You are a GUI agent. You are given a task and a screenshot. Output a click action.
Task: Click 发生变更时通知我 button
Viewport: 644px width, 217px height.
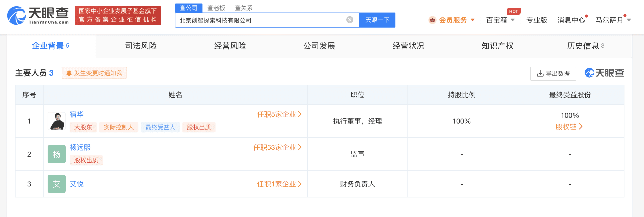point(94,73)
